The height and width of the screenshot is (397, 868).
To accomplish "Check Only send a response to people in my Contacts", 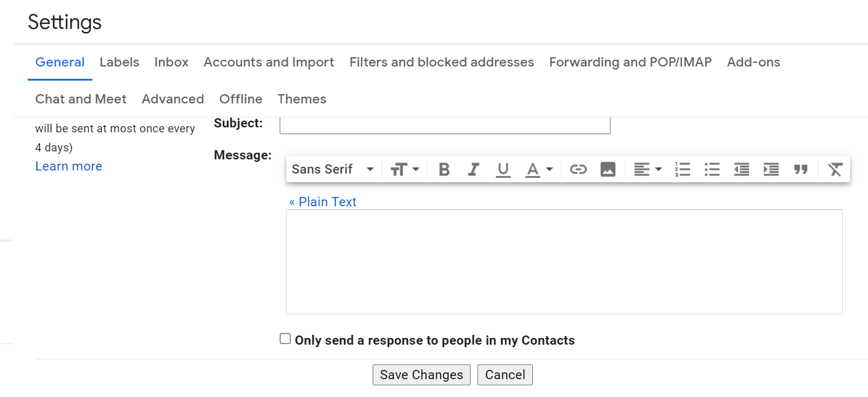I will pos(285,338).
